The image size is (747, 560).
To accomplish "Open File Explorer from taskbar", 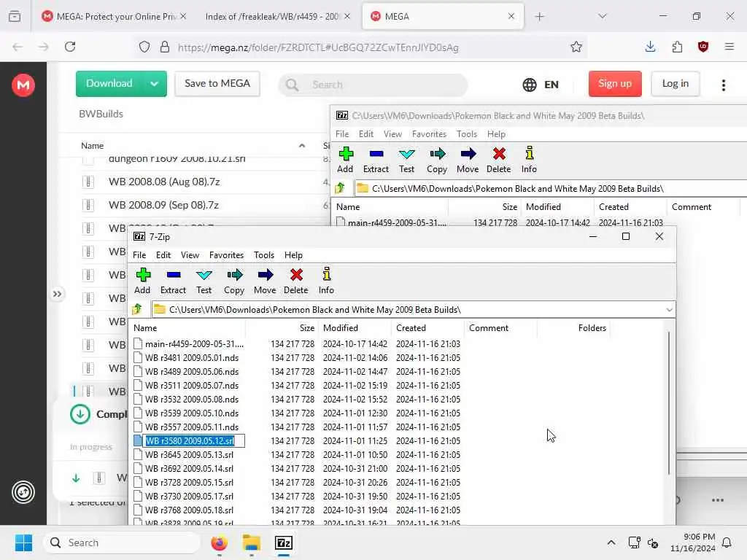I will point(251,542).
